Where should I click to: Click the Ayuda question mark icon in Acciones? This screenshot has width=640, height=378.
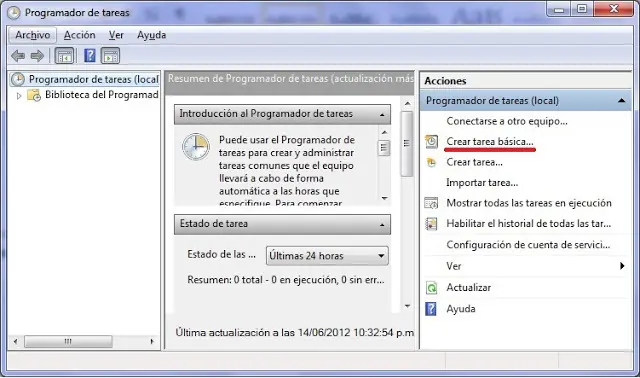[x=431, y=309]
